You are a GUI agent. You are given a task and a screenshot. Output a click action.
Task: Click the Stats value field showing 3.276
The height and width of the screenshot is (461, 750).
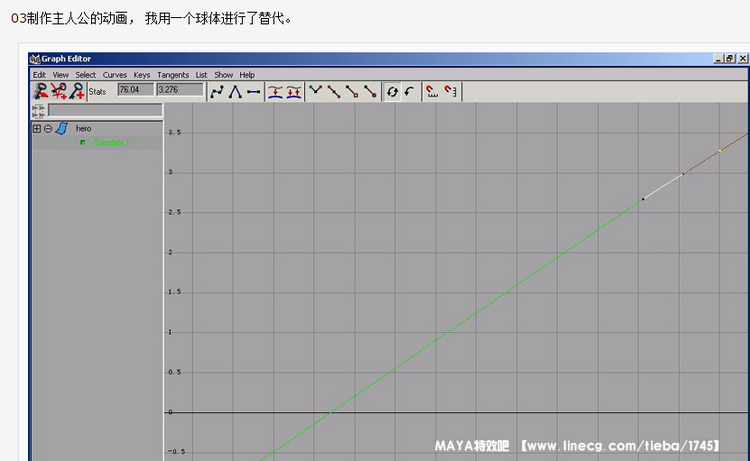click(180, 90)
